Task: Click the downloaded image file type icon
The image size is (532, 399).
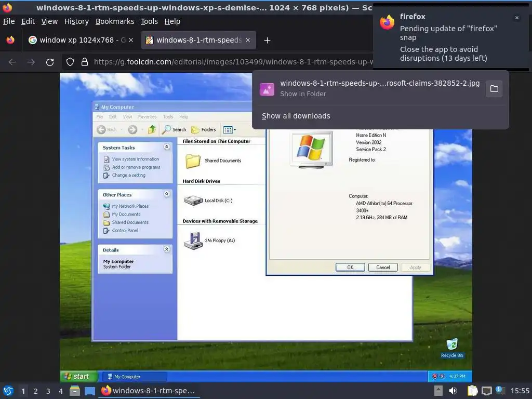Action: (267, 89)
